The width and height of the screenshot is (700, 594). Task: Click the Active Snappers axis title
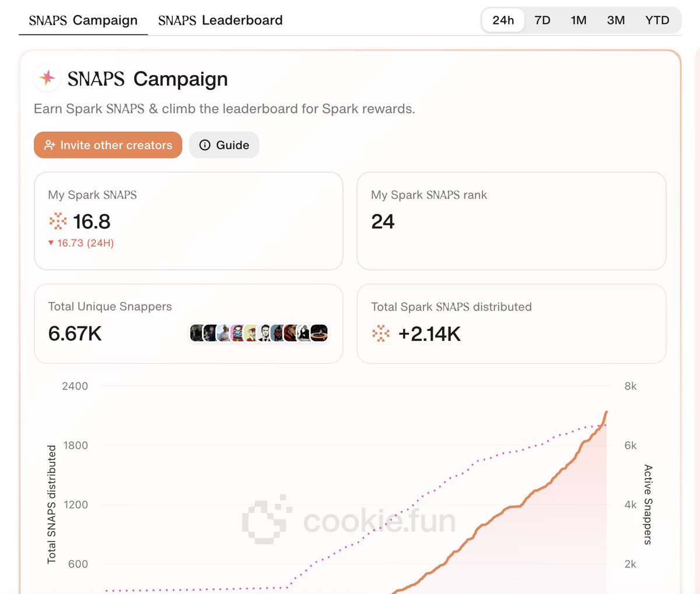click(x=647, y=504)
